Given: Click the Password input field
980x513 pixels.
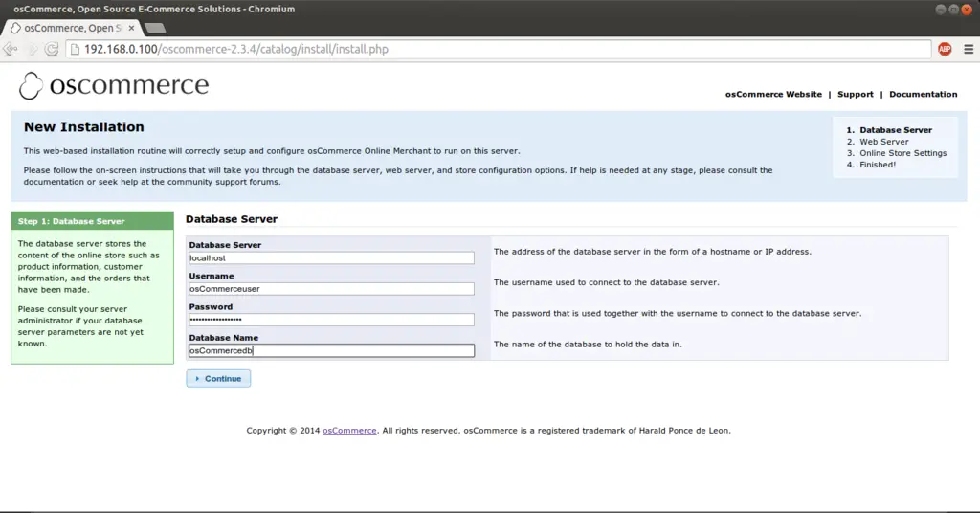Looking at the screenshot, I should tap(331, 320).
